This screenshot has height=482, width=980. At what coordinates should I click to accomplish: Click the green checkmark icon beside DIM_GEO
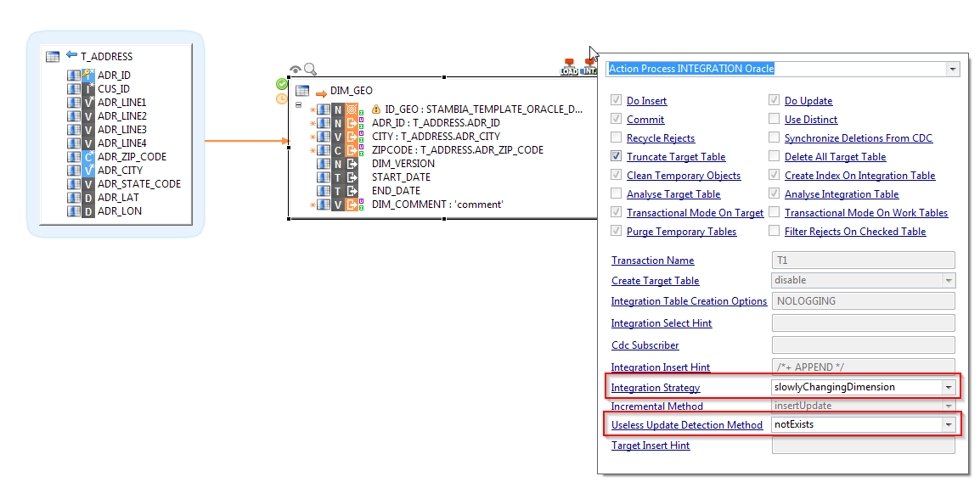281,84
